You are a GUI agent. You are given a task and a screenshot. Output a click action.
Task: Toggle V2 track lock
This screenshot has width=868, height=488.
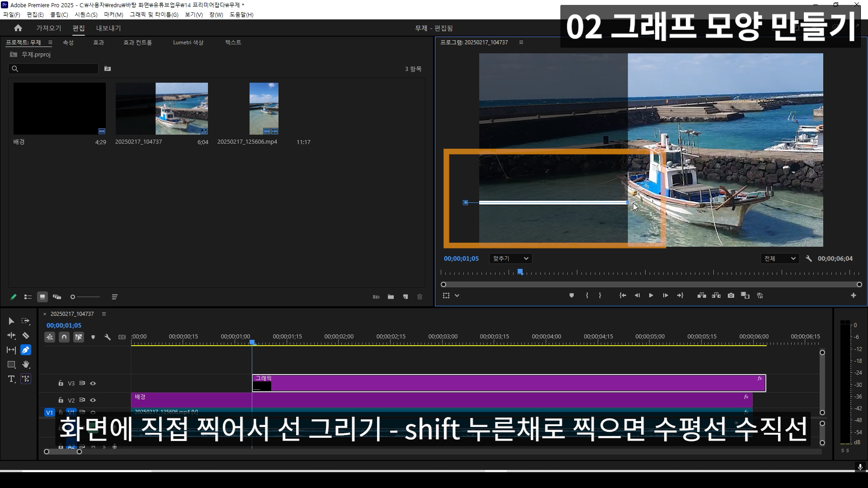[61, 400]
